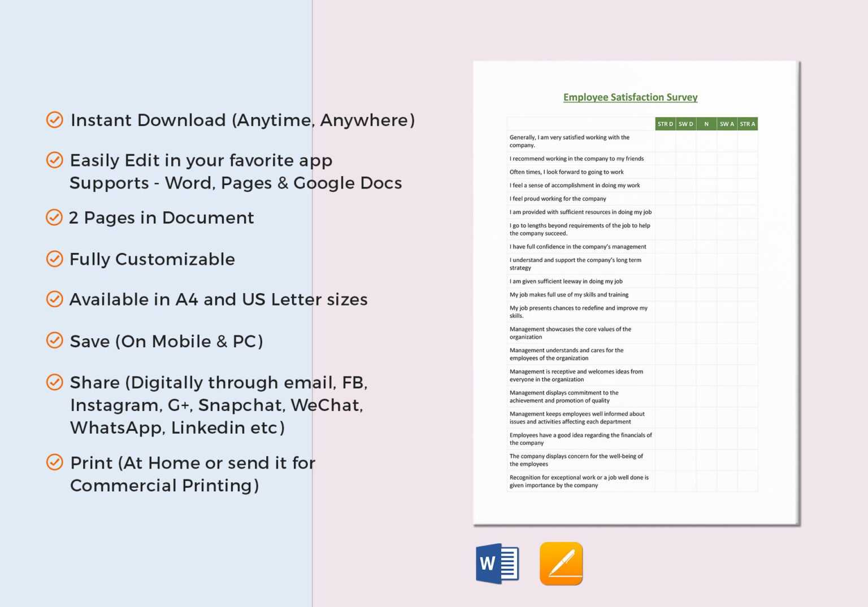Screen dimensions: 868x607
Task: Open the STR D column header
Action: click(666, 123)
